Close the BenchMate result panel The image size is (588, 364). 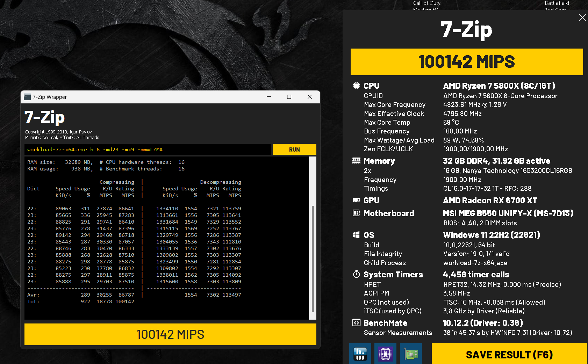pyautogui.click(x=582, y=17)
